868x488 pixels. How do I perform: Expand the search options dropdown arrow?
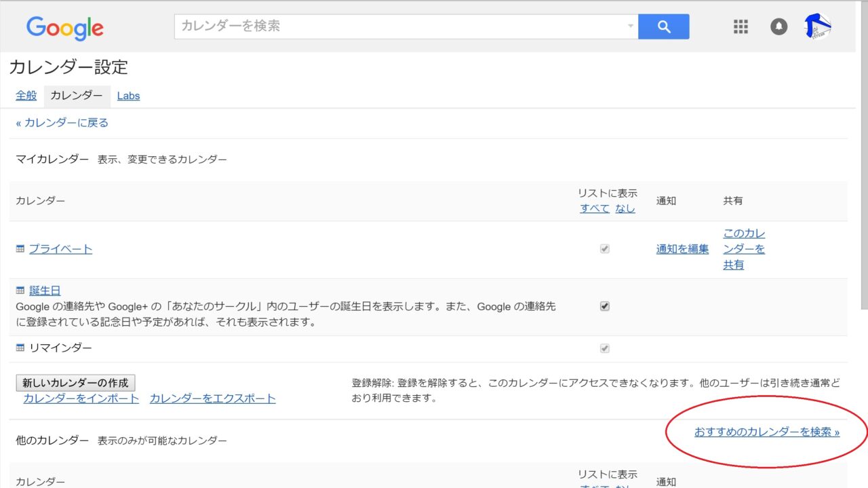point(631,26)
